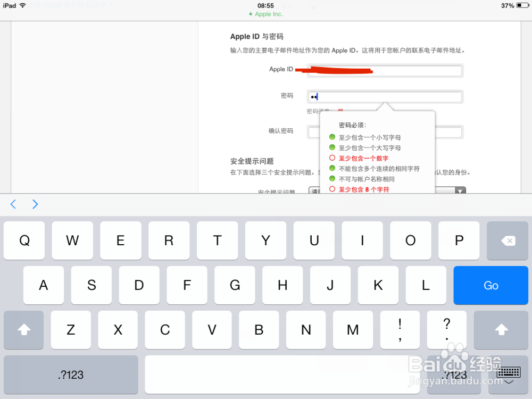Tap the E key

pos(120,240)
